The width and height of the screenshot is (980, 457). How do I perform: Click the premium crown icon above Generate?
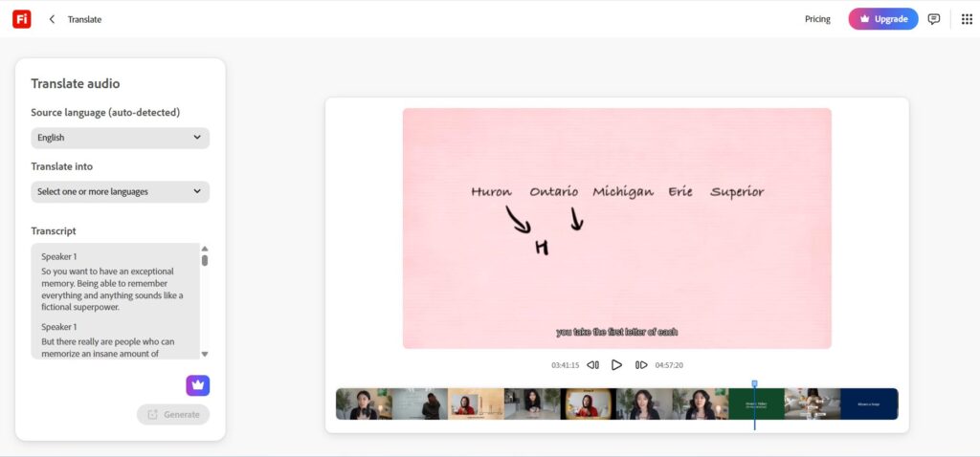197,386
